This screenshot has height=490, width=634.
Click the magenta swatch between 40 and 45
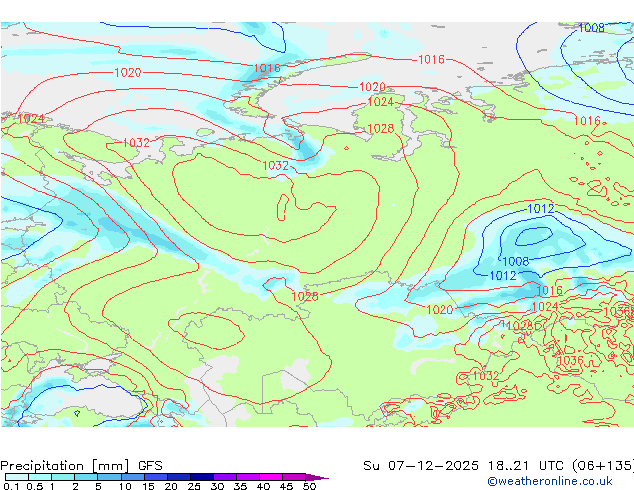tap(271, 477)
